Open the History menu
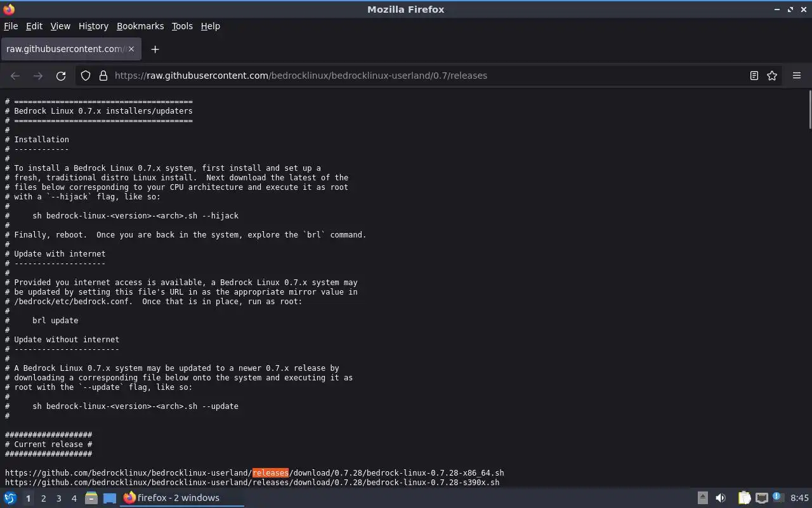Viewport: 812px width, 508px height. [93, 26]
